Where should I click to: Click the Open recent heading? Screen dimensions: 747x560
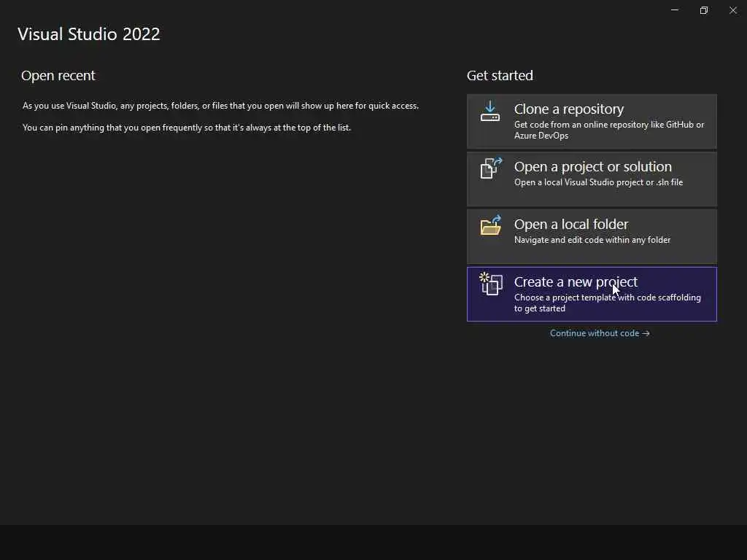pyautogui.click(x=58, y=76)
